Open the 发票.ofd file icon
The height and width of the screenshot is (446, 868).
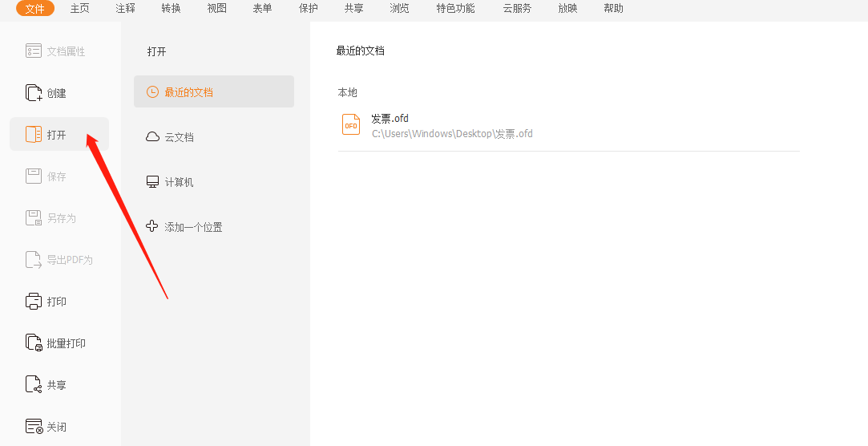point(351,125)
